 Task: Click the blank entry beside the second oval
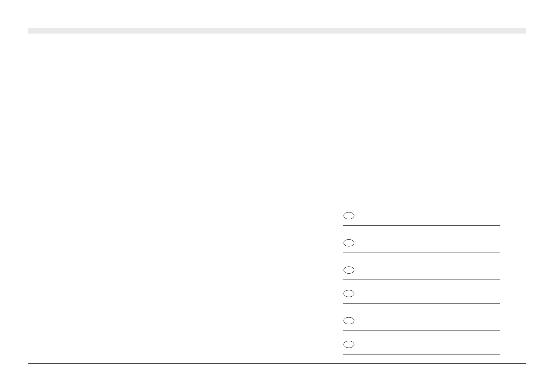point(427,243)
